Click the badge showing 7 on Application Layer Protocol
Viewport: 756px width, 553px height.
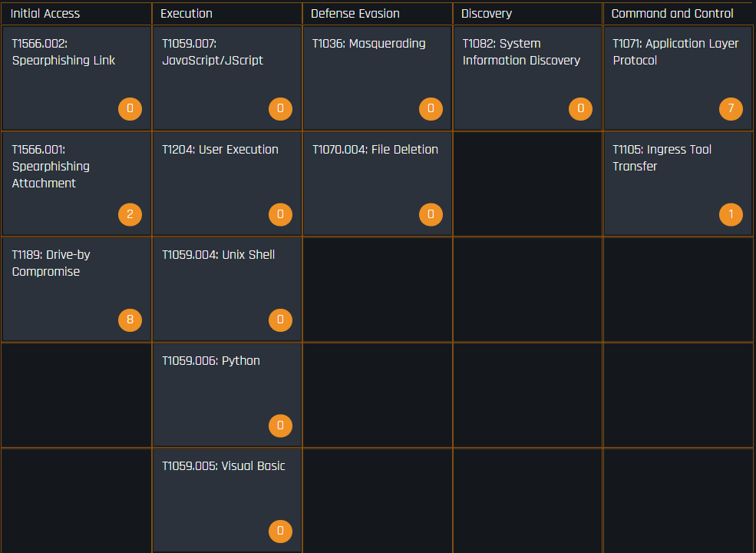pyautogui.click(x=731, y=108)
